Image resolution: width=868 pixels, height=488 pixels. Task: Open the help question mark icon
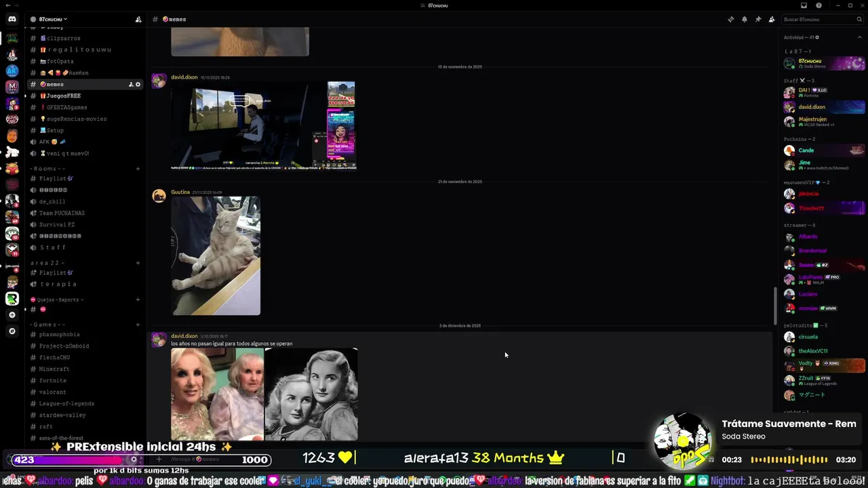pos(818,5)
